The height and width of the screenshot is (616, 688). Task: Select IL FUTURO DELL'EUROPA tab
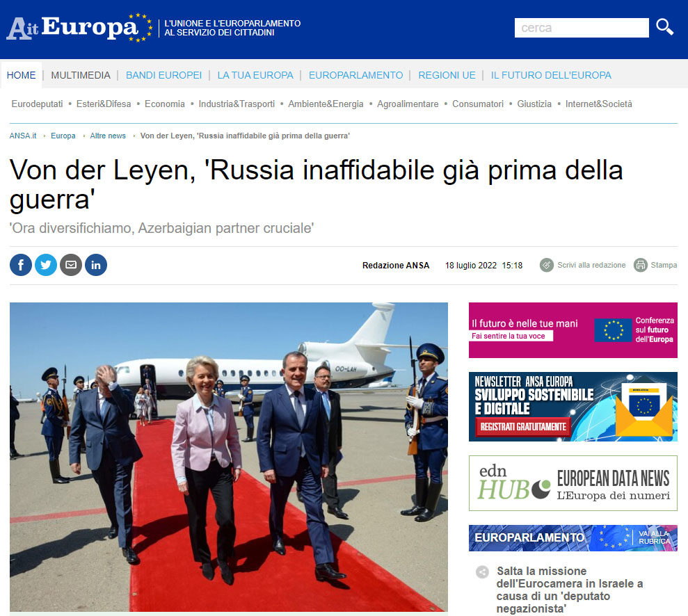[x=551, y=75]
